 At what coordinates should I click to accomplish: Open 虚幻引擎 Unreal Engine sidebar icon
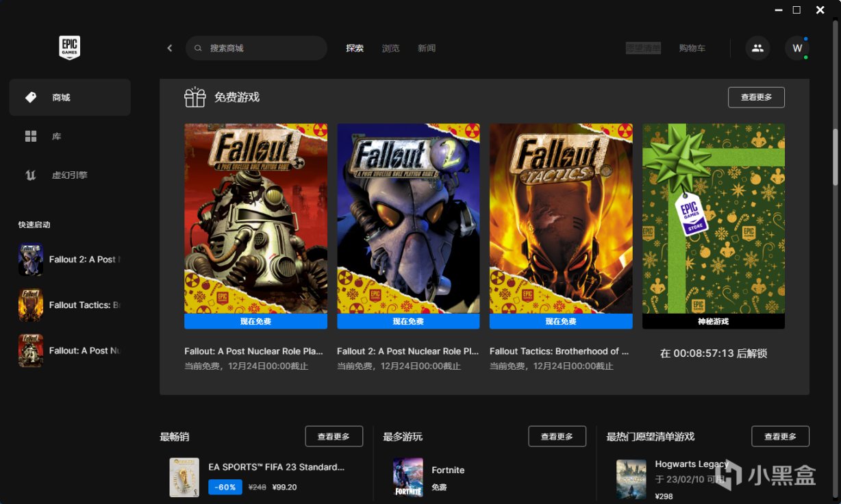[x=31, y=175]
